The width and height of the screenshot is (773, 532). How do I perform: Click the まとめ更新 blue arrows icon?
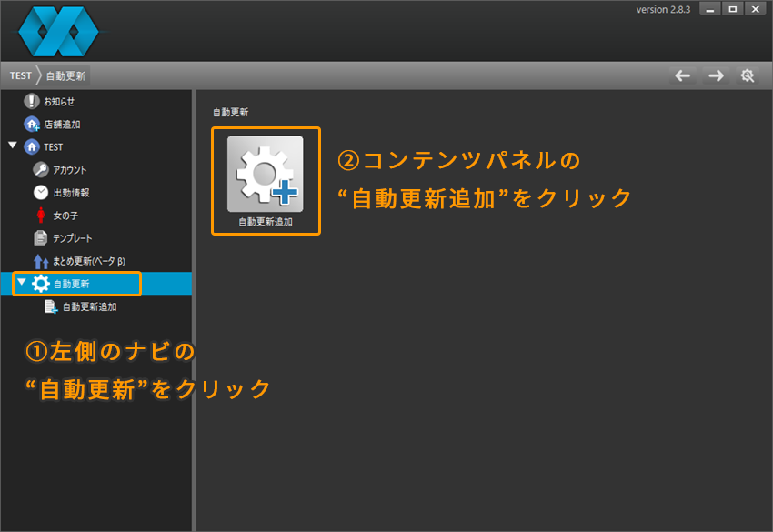pos(40,261)
